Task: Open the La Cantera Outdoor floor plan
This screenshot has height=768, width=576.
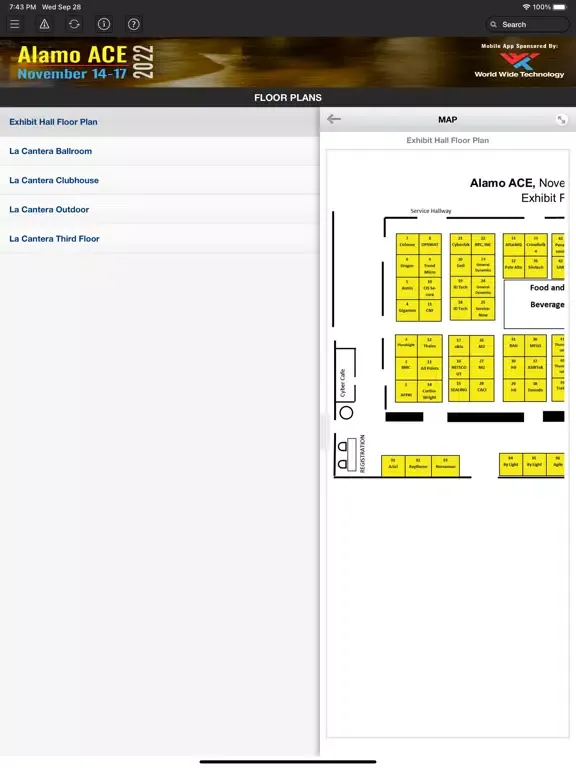Action: coord(160,210)
